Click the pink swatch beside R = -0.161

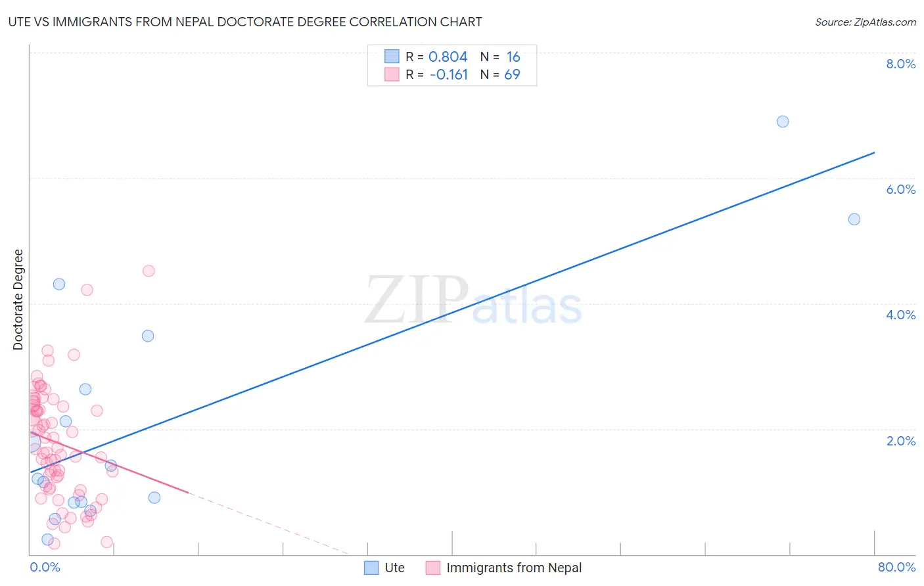pyautogui.click(x=392, y=74)
